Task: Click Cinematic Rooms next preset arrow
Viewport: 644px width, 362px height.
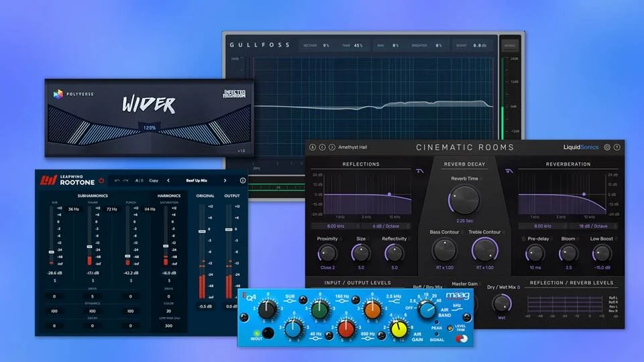Action: (x=332, y=147)
